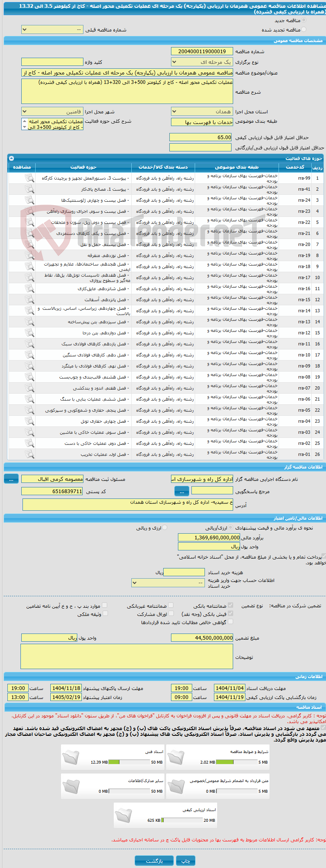Image resolution: width=326 pixels, height=868 pixels.
Task: Open view icon for row rra-08
Action: tap(29, 377)
